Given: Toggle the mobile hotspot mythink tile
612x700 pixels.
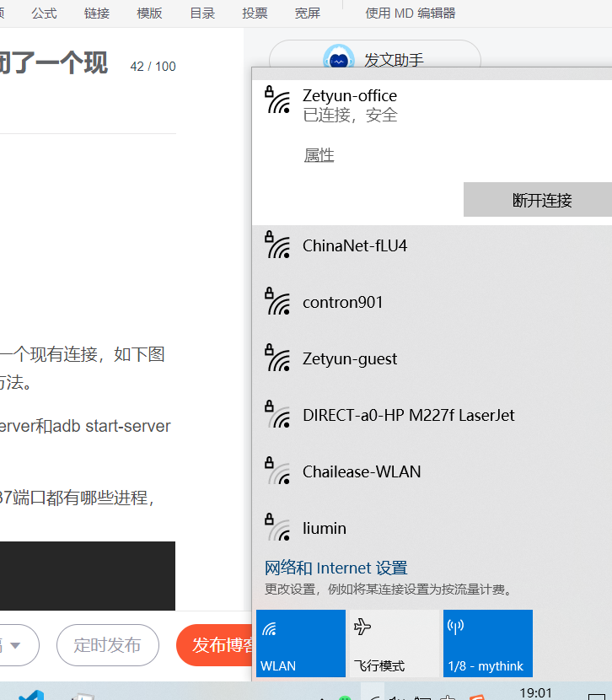Looking at the screenshot, I should pos(487,643).
